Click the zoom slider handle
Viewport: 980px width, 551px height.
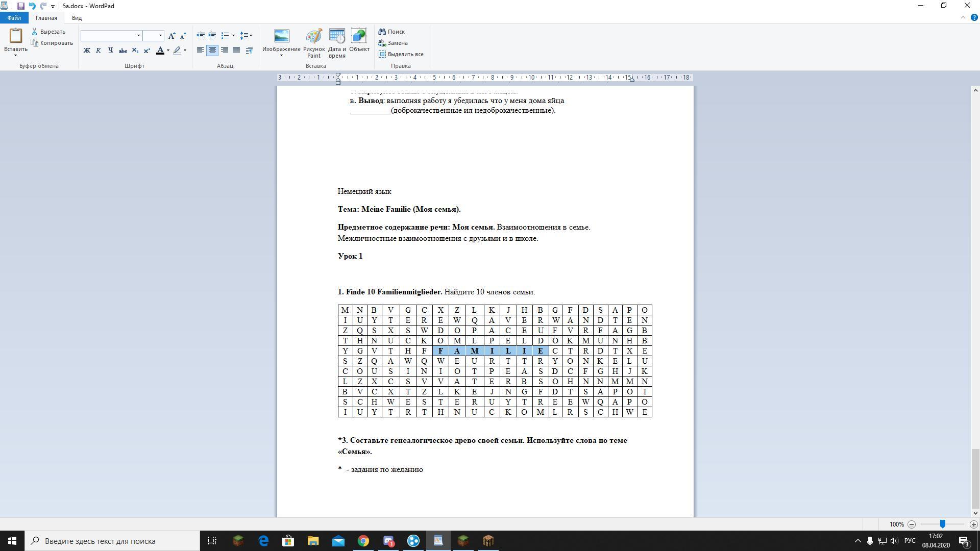tap(942, 524)
